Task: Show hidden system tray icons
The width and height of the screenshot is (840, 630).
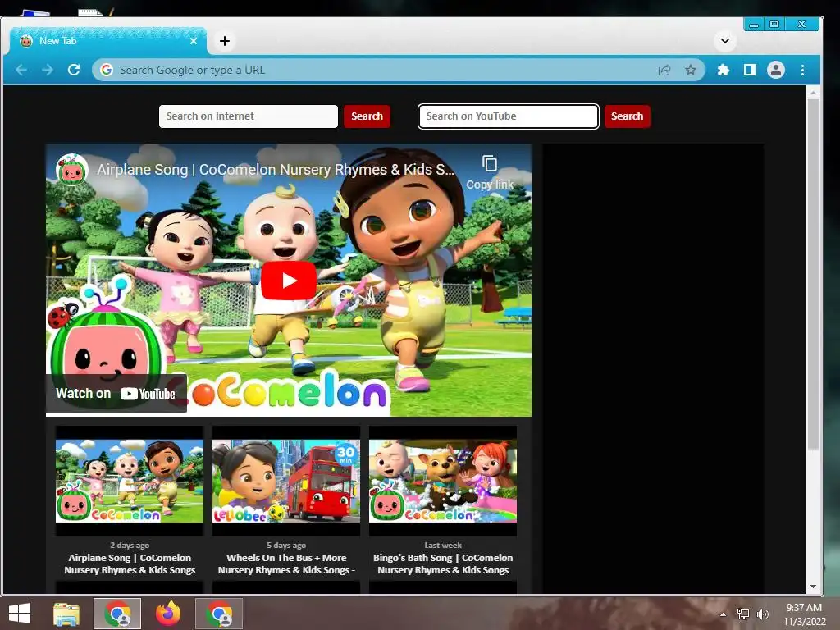Action: [x=724, y=614]
